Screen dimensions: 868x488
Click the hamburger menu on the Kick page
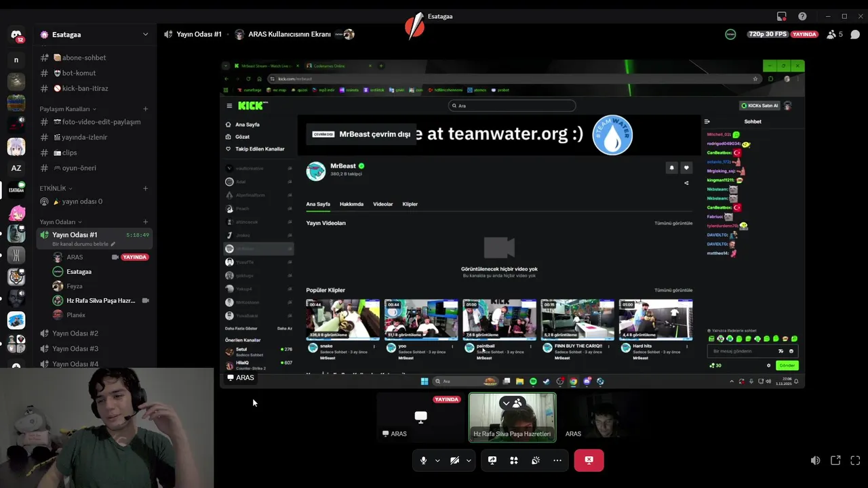click(229, 106)
